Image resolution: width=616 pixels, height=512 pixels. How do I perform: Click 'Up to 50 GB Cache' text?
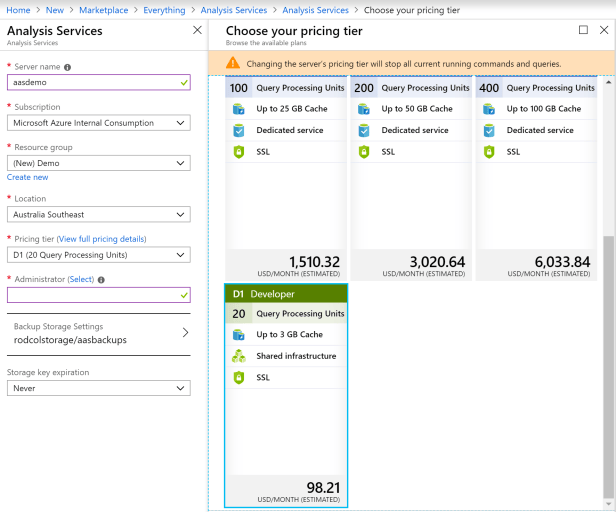pyautogui.click(x=417, y=109)
